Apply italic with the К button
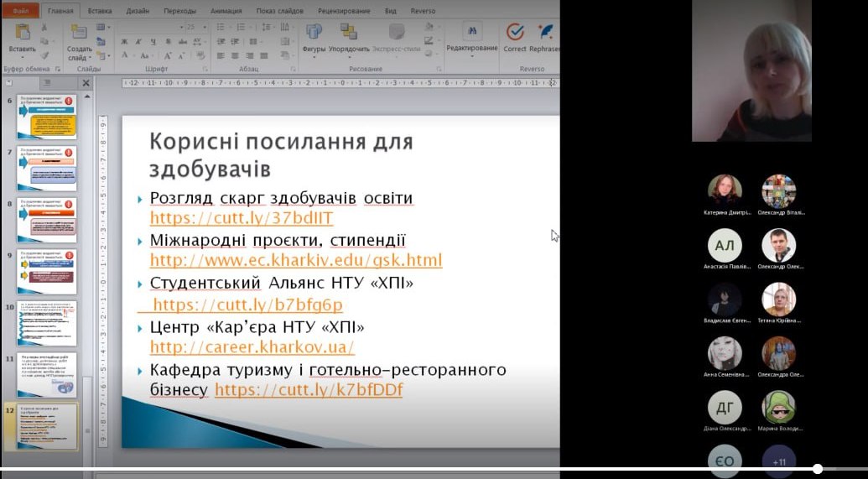 pos(138,42)
